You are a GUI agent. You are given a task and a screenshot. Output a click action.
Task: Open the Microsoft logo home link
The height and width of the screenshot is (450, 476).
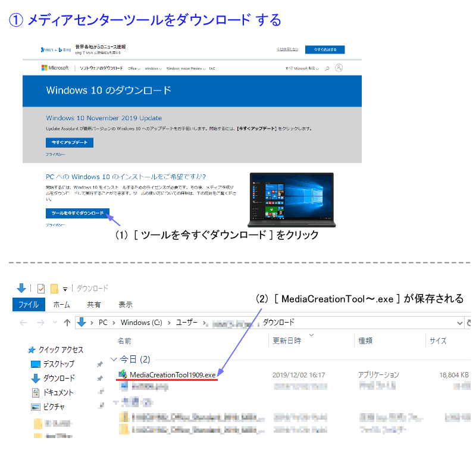click(55, 68)
